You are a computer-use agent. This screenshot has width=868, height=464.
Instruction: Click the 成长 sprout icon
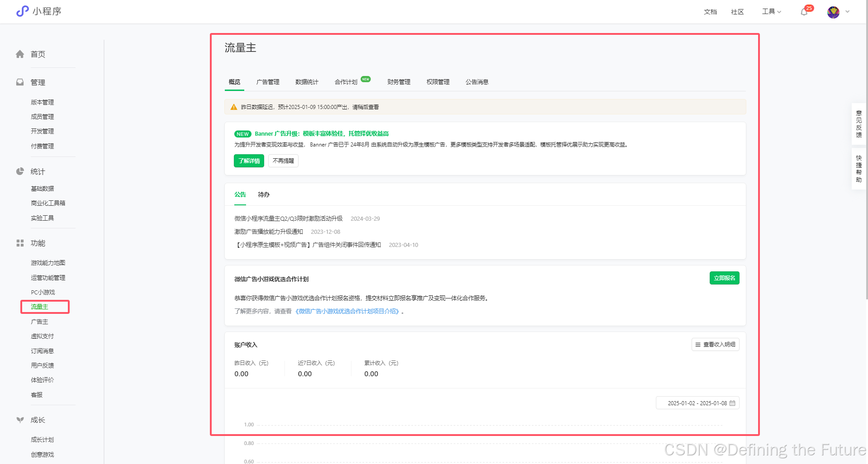click(20, 420)
